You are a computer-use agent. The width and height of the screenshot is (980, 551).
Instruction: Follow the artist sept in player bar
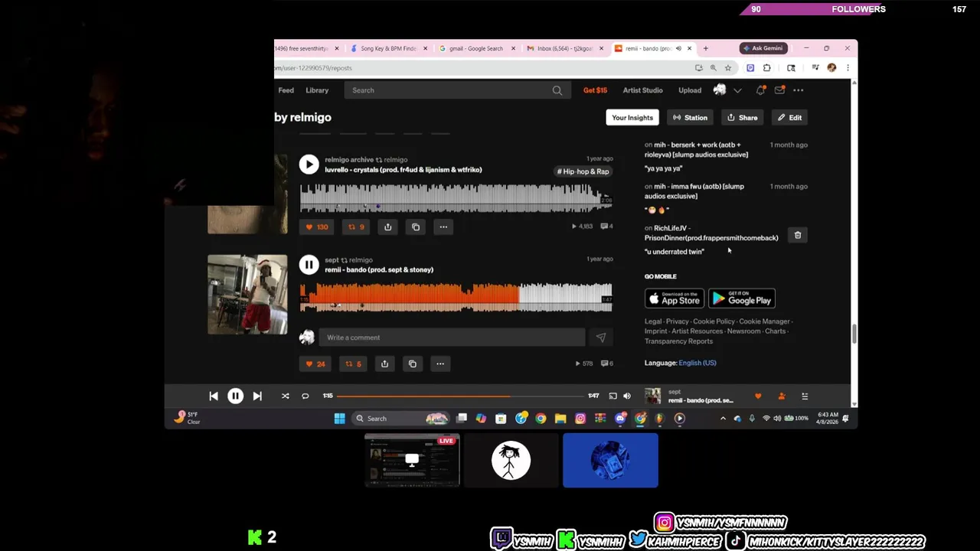tap(782, 396)
